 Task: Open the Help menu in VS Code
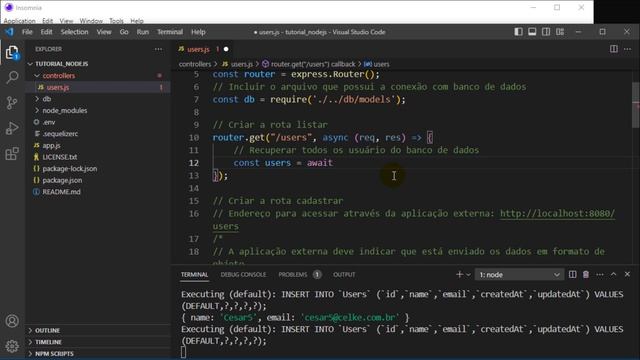pyautogui.click(x=198, y=32)
